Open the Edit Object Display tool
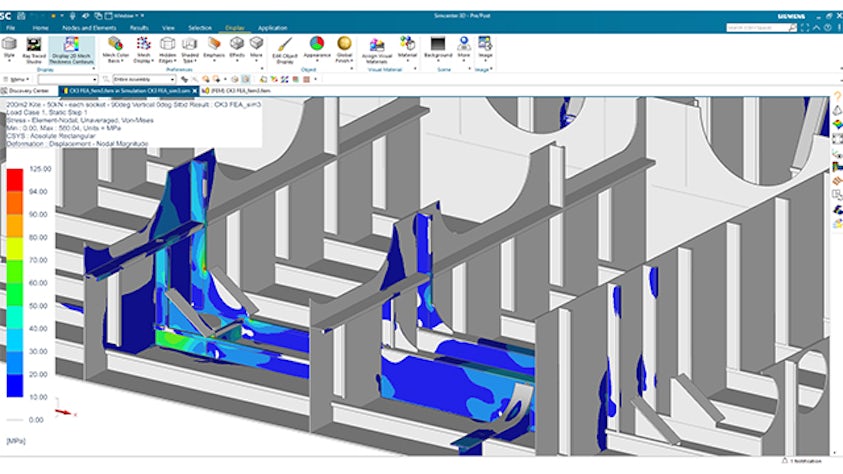The height and width of the screenshot is (474, 843). pos(283,48)
